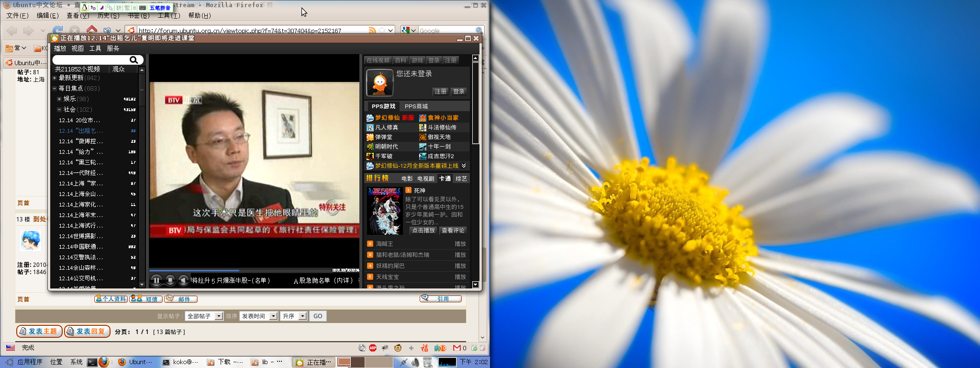Open the 十年一剑 game icon
The image size is (980, 368).
coord(423,147)
